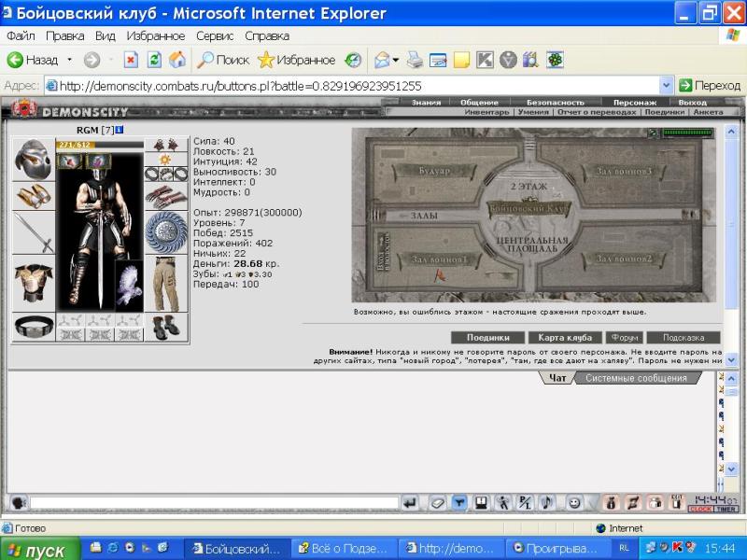Click the Назад back button

[33, 60]
